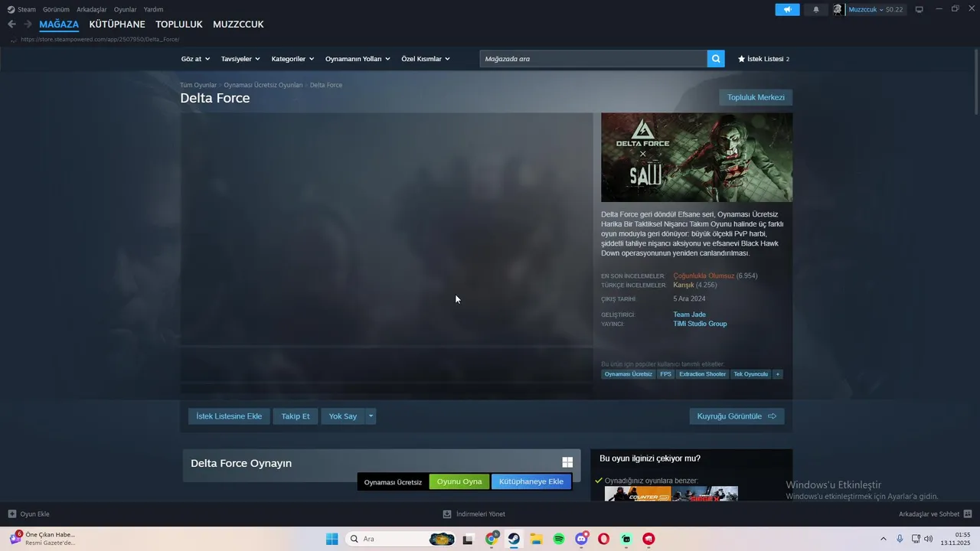Click the Extraction Shooter tag
This screenshot has height=551, width=980.
(x=703, y=374)
